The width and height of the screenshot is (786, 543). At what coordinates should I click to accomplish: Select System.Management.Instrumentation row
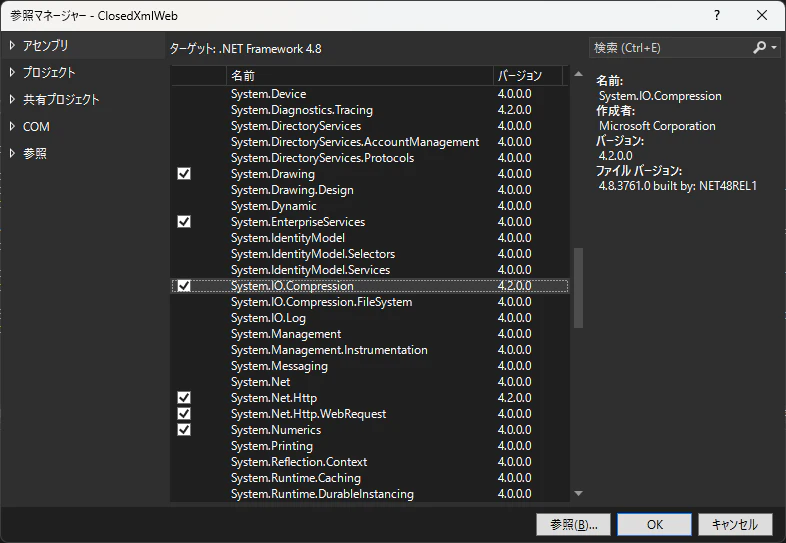[x=370, y=350]
